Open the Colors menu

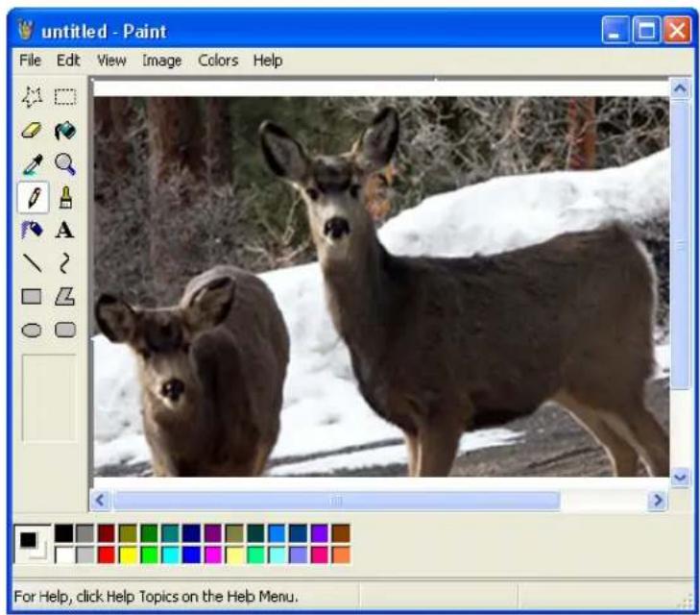tap(218, 61)
